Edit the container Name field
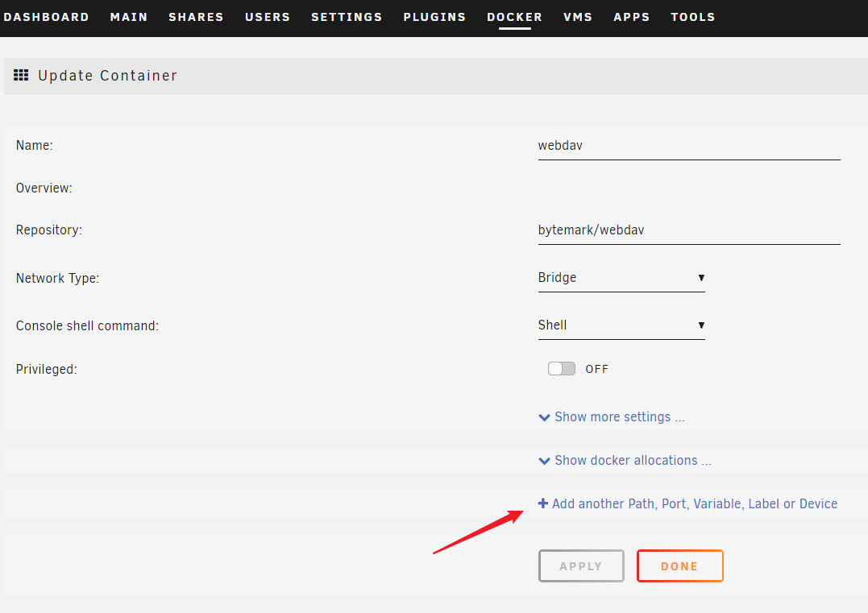 688,147
